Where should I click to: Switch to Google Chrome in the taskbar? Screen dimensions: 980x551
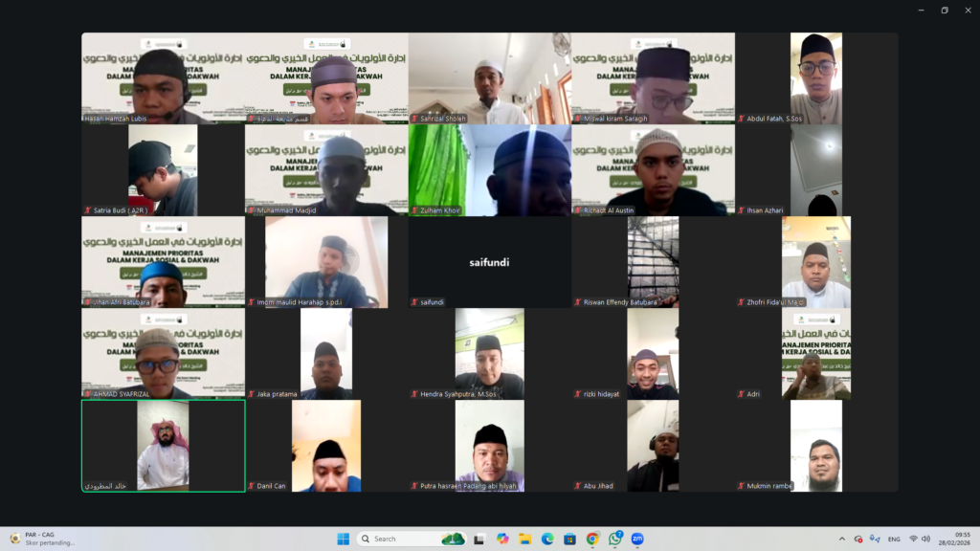(592, 539)
